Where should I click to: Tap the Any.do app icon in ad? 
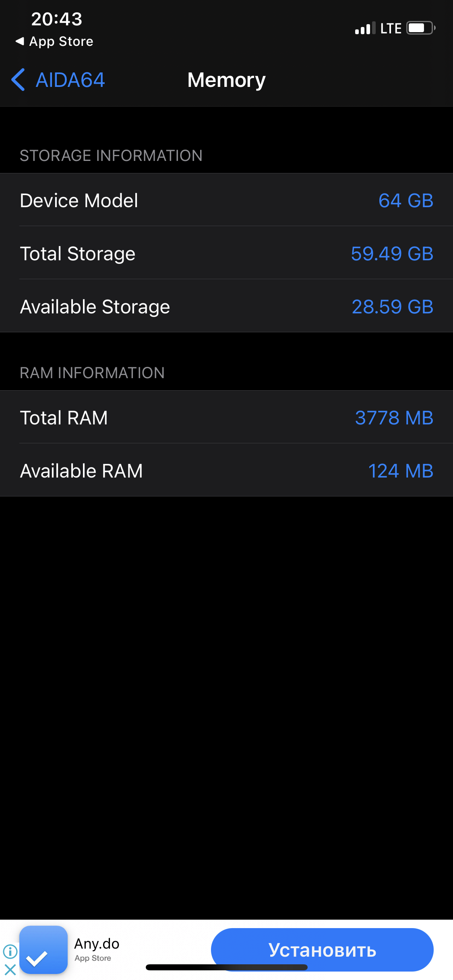pos(43,949)
